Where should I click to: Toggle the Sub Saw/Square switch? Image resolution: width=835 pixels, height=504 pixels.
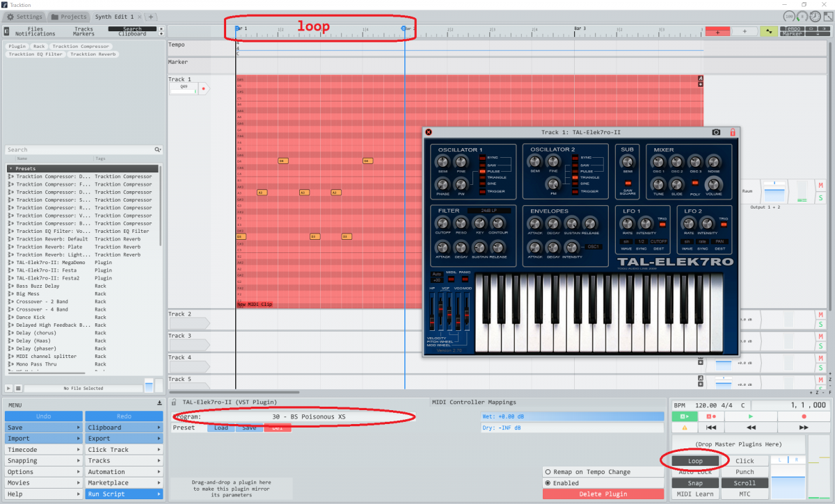pos(628,183)
